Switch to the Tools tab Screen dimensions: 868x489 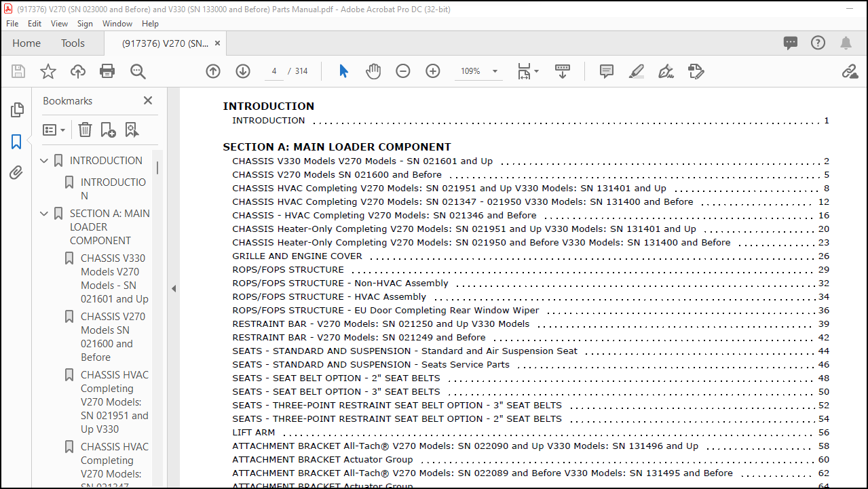(x=73, y=43)
